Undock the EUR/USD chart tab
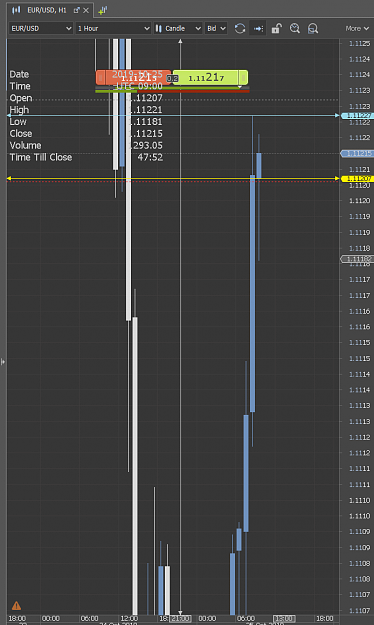Viewport: 374px width, 625px height. 77,10
